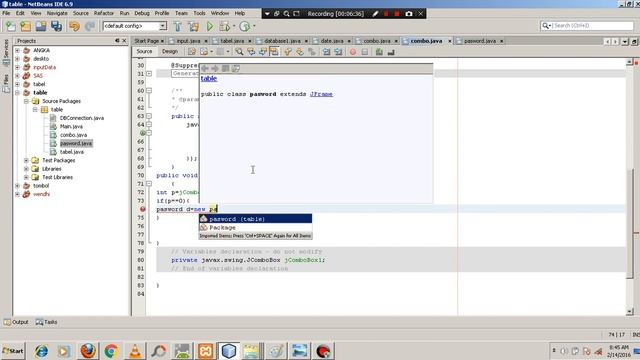This screenshot has height=360, width=640.
Task: Collapse the Source Packages node
Action: click(26, 101)
